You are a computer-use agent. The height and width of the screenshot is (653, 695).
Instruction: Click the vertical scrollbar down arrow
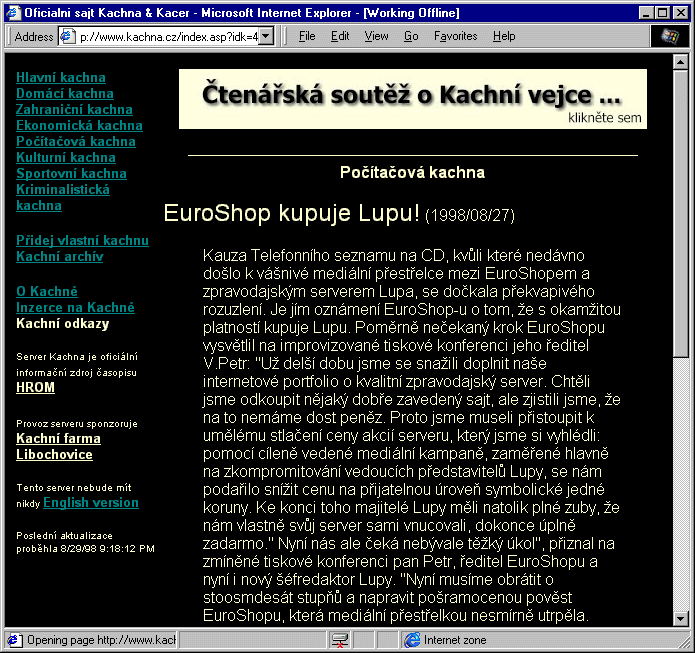click(680, 618)
